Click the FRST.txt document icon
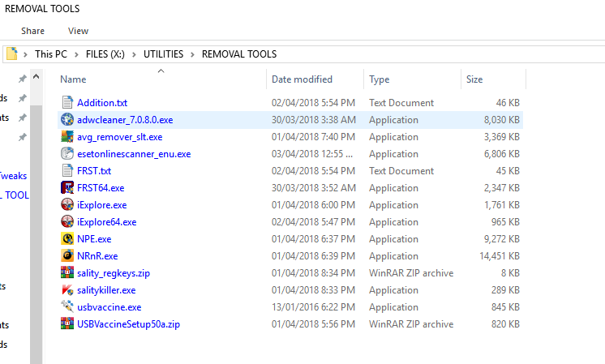 (x=67, y=170)
